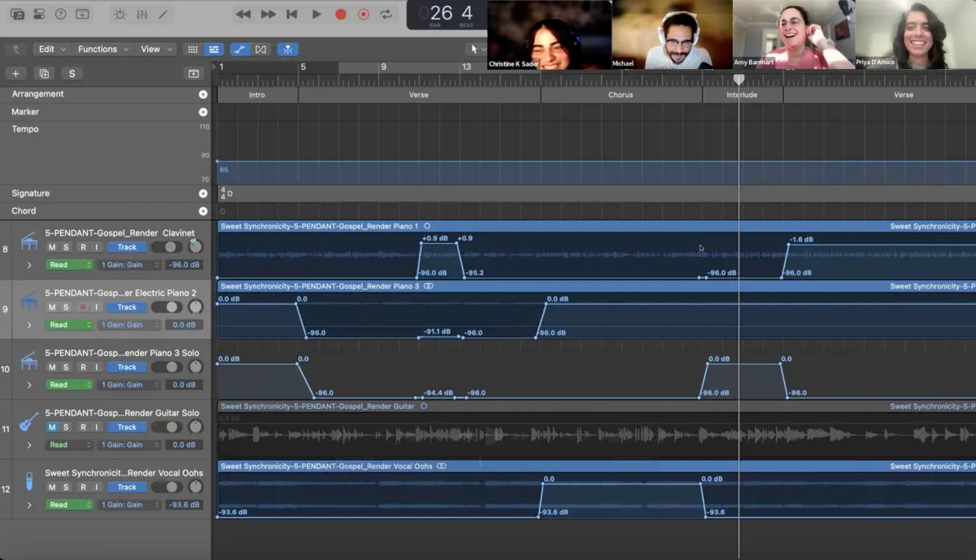Select the Chorus arrangement marker
Viewport: 976px width, 560px height.
621,95
